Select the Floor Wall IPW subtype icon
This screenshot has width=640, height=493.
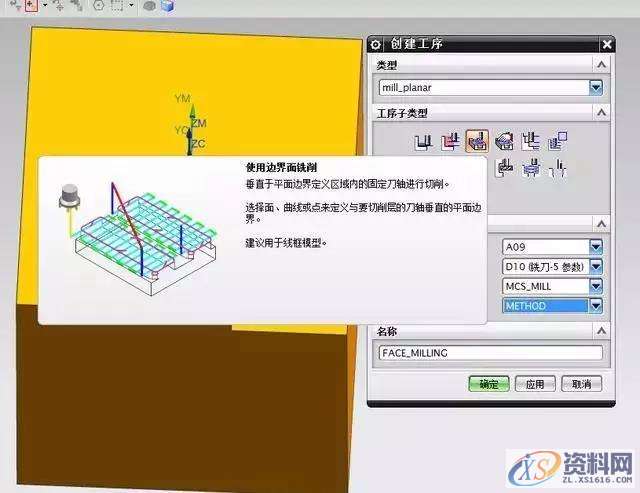point(450,142)
